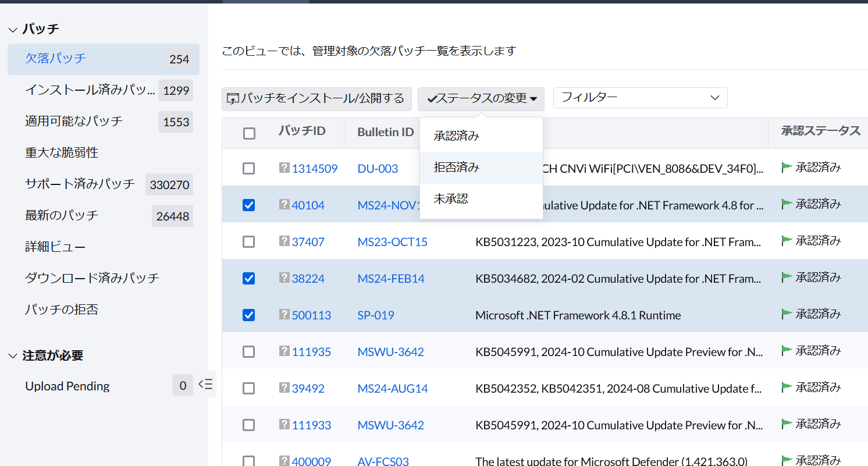The width and height of the screenshot is (868, 466).
Task: Open インストール済みパッチ in the sidebar
Action: tap(90, 90)
